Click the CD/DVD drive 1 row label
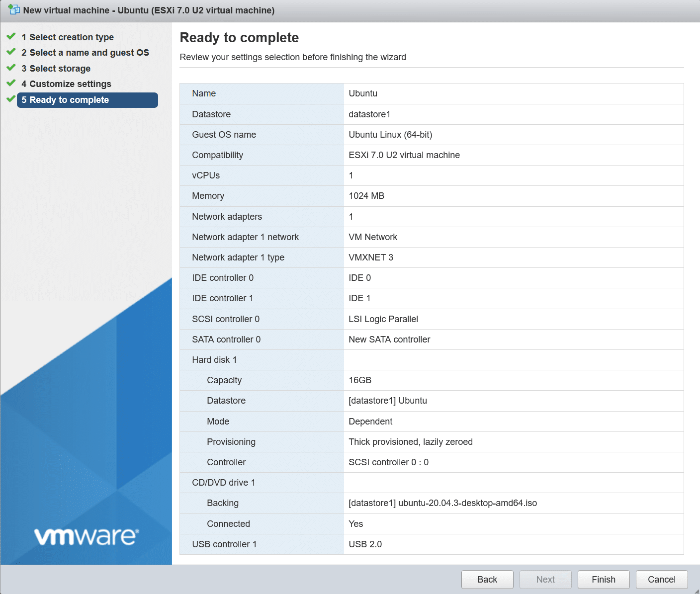 [223, 483]
